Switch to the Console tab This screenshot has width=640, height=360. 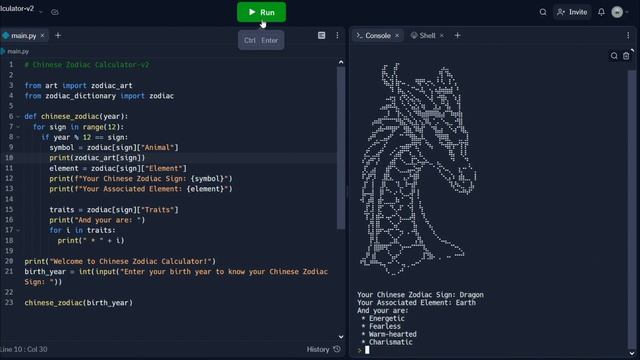point(378,36)
